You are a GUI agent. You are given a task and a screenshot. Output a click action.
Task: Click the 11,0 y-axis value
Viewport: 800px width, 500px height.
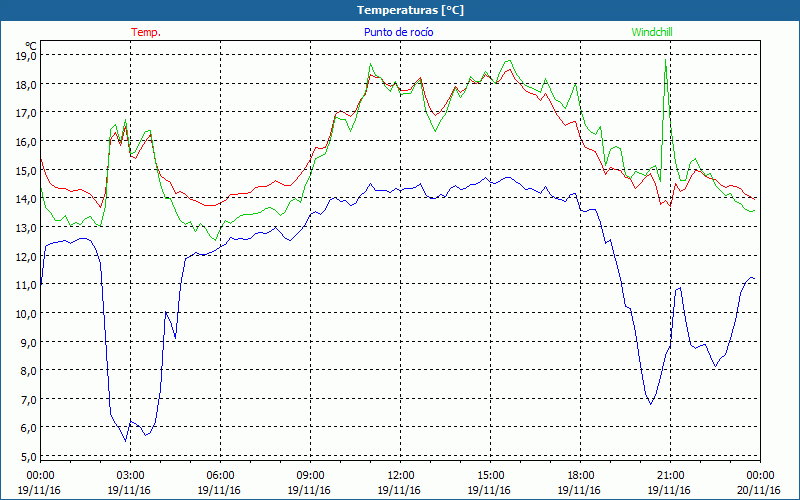26,285
